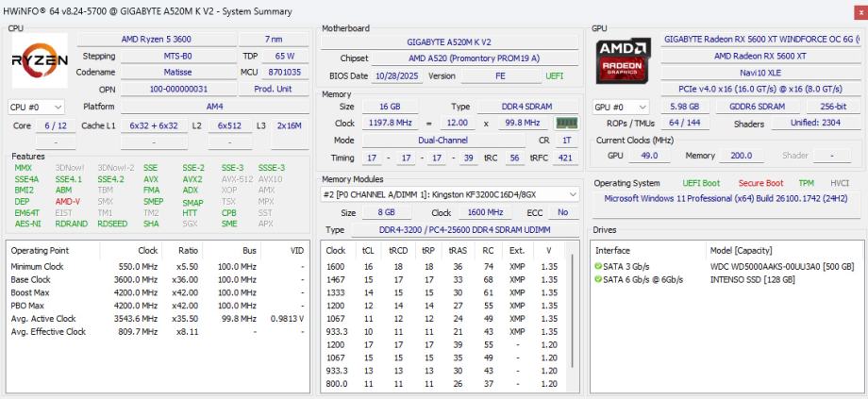
Task: Click the L3 cache value 2x16M
Action: [290, 126]
